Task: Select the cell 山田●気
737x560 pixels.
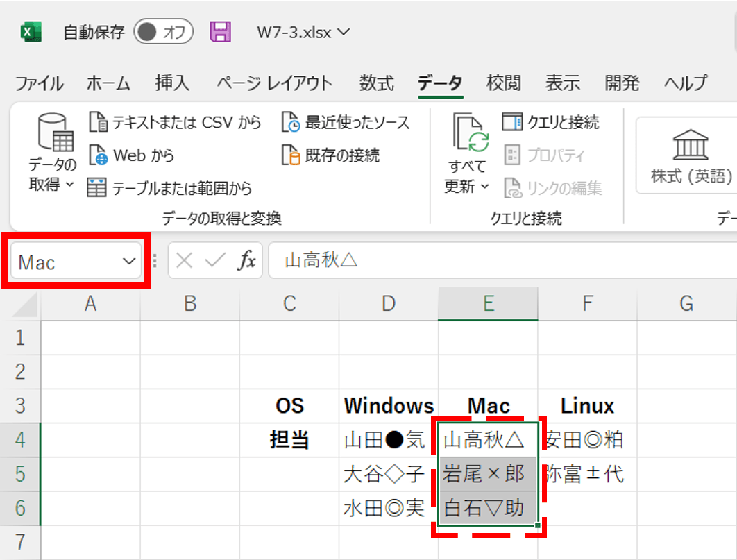Action: 389,440
